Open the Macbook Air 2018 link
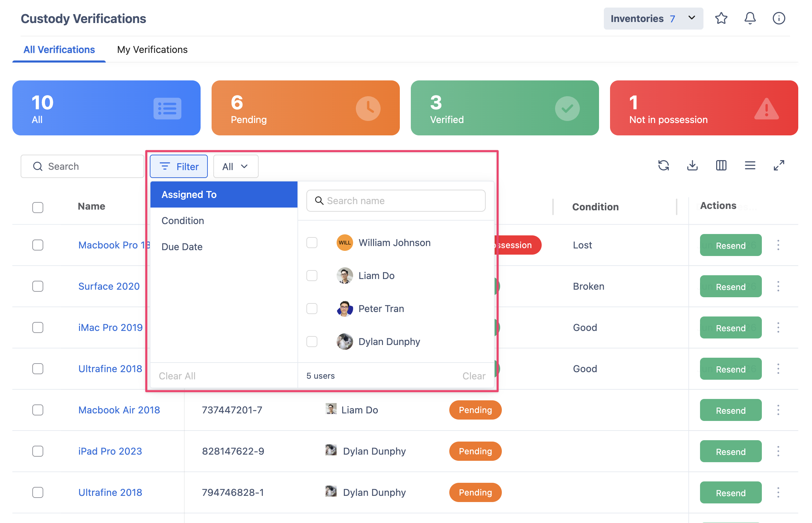This screenshot has height=523, width=812. pyautogui.click(x=119, y=410)
